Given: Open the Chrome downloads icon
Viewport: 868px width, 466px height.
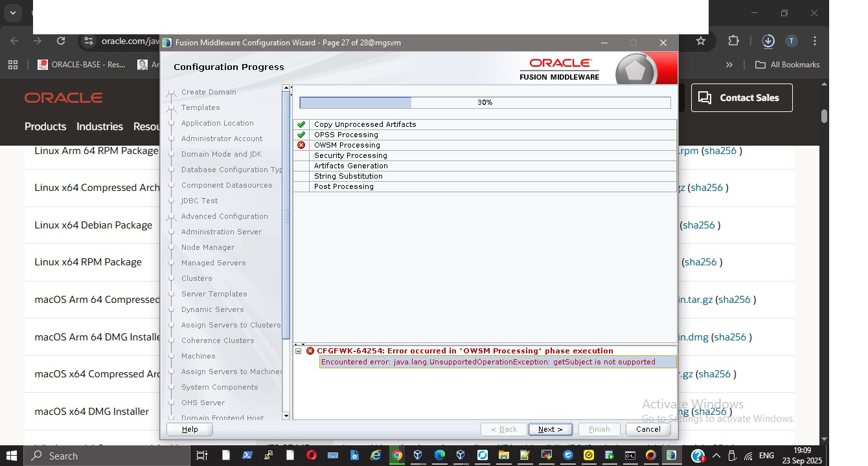Looking at the screenshot, I should [x=768, y=41].
